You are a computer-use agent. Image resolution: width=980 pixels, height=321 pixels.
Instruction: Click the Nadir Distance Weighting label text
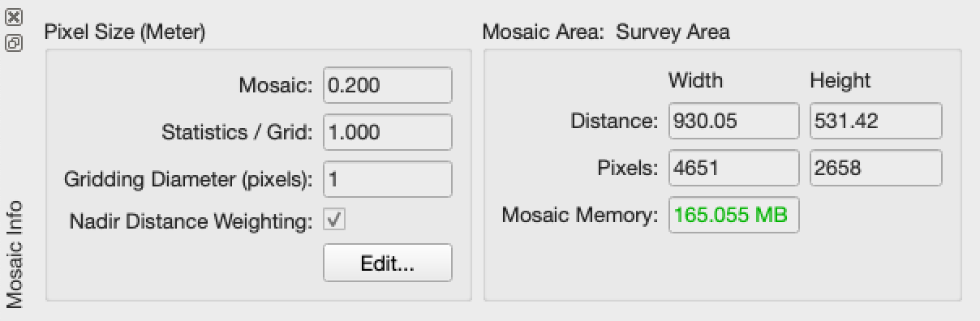click(x=191, y=220)
